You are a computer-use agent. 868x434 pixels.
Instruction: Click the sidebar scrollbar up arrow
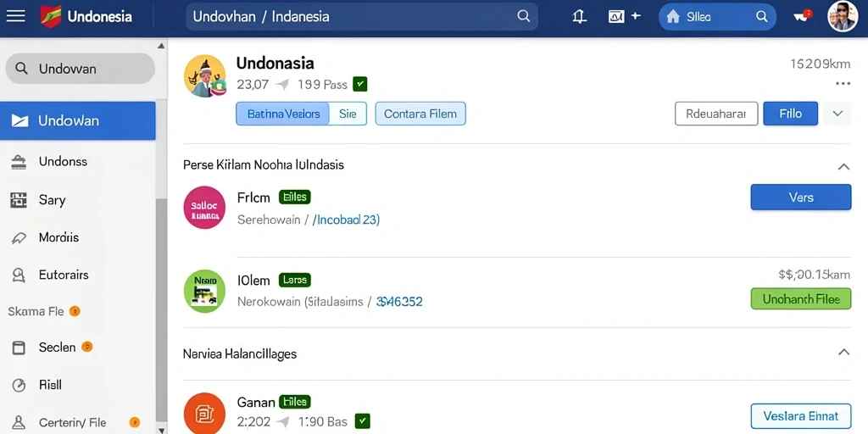(x=161, y=46)
